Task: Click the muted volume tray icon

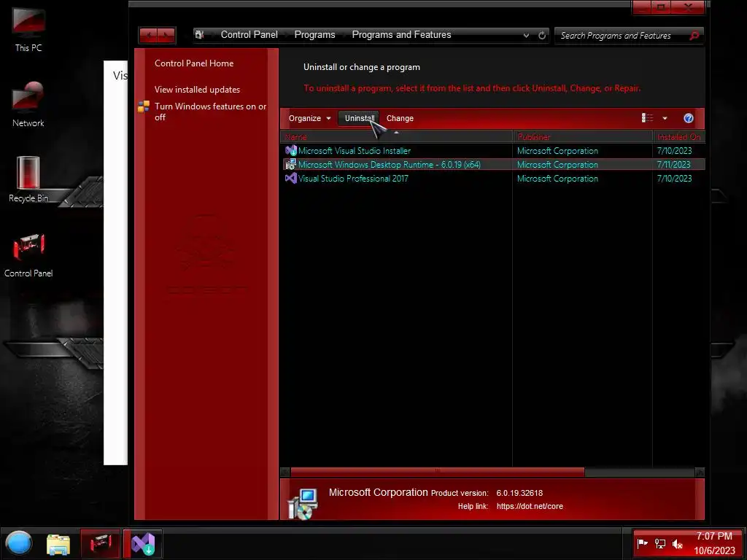Action: [x=677, y=543]
